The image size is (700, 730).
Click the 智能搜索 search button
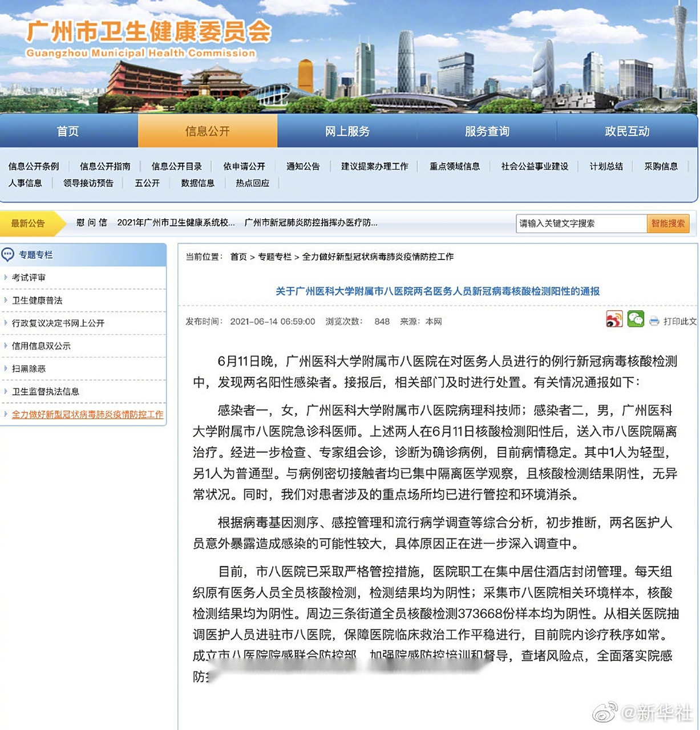(669, 224)
